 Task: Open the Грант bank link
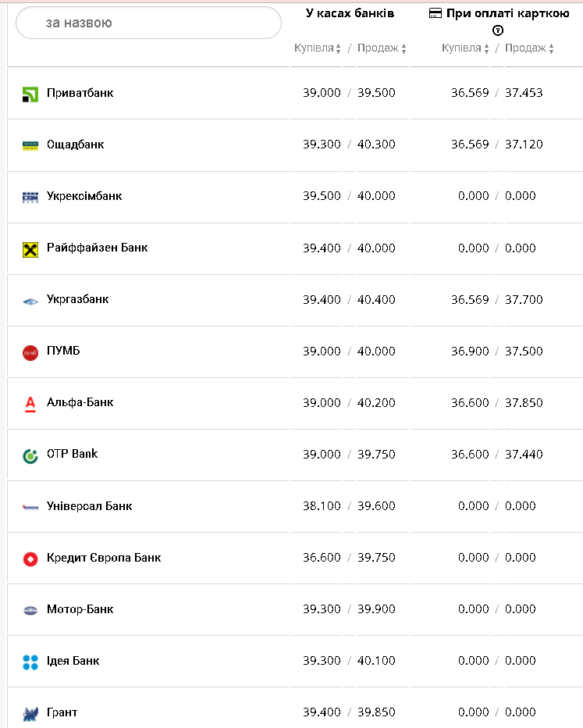point(62,712)
